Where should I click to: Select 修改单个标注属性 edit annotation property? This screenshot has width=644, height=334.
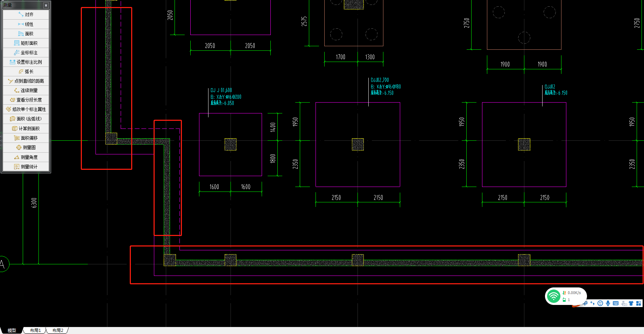click(x=26, y=109)
